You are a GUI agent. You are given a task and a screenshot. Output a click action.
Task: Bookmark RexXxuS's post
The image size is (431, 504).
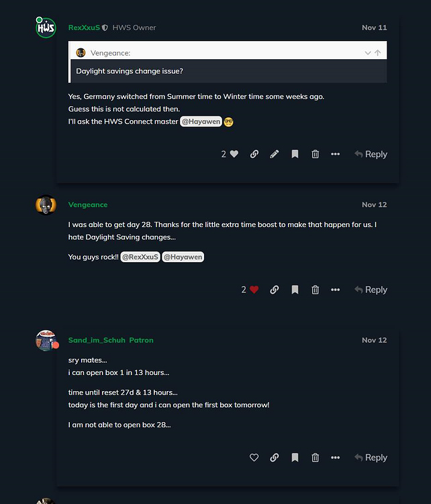(x=295, y=154)
